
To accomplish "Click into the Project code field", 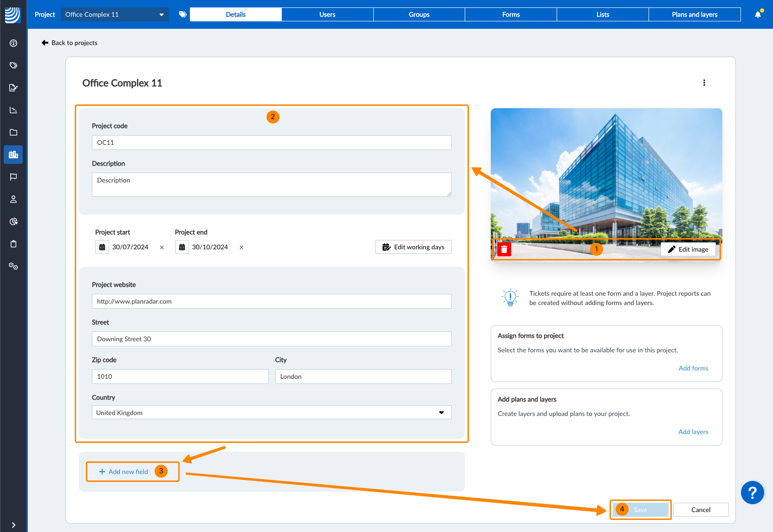I will (272, 143).
